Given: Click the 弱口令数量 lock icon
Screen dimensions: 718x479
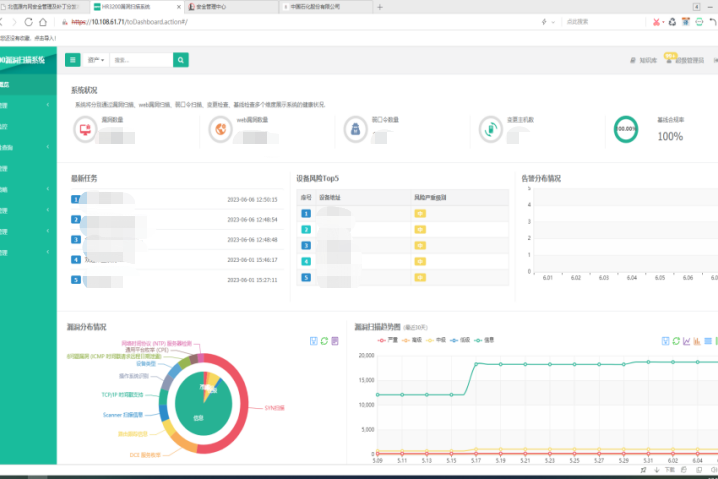Looking at the screenshot, I should tap(353, 128).
